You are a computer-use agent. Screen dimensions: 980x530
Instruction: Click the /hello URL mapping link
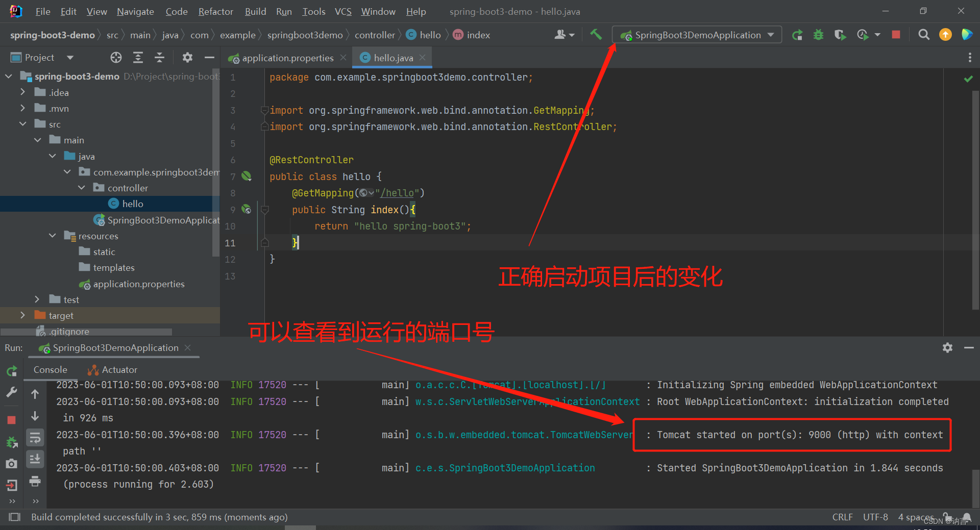click(397, 193)
